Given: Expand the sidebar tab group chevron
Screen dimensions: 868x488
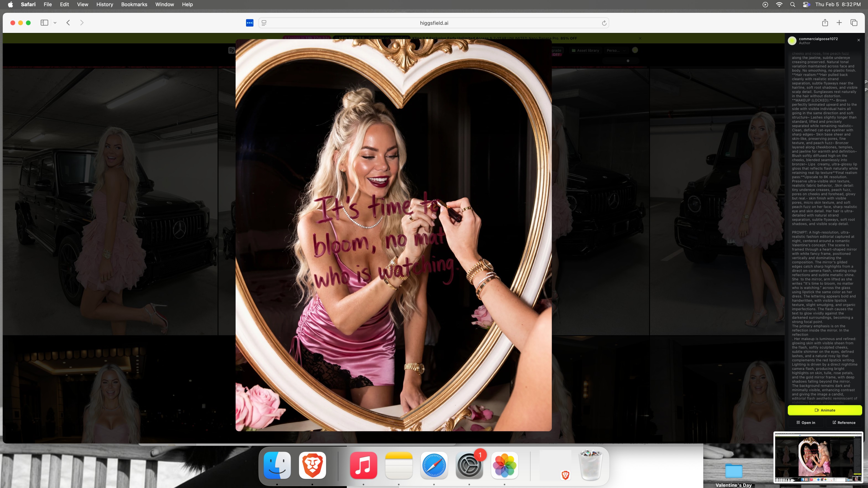Looking at the screenshot, I should (55, 23).
